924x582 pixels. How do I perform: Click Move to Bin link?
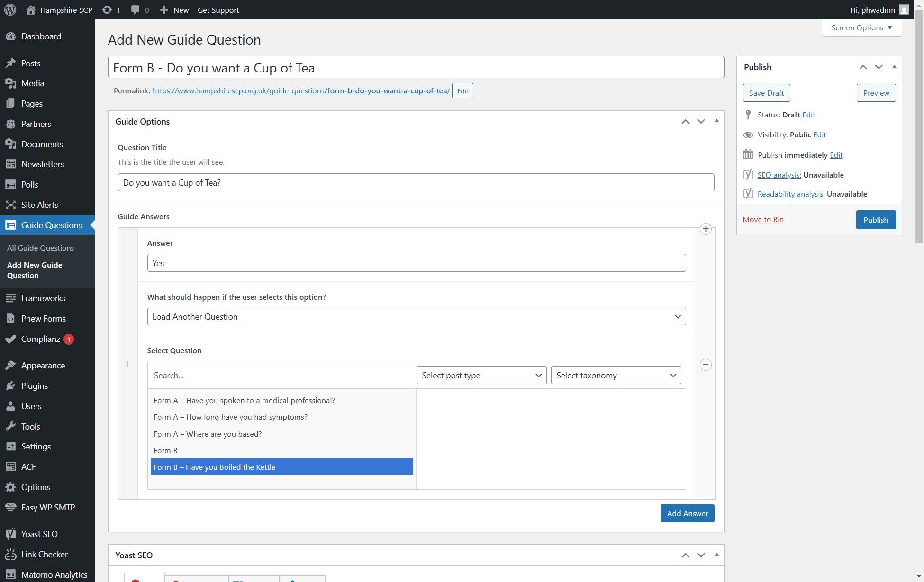[x=763, y=219]
